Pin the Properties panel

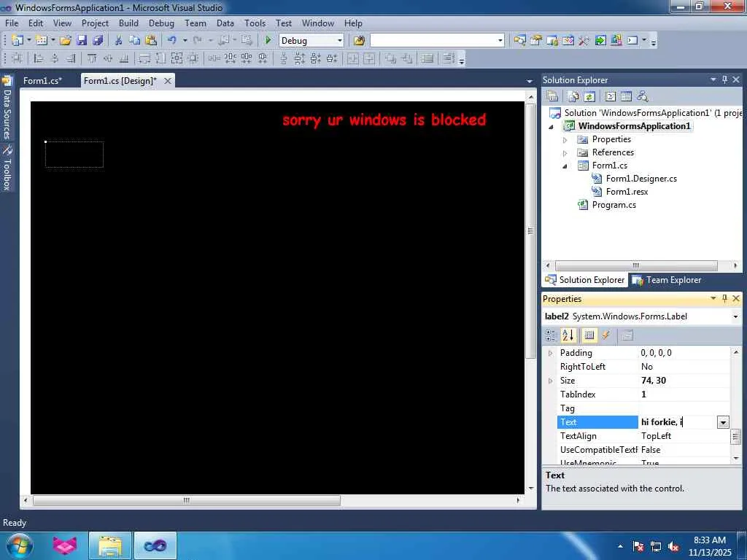724,298
